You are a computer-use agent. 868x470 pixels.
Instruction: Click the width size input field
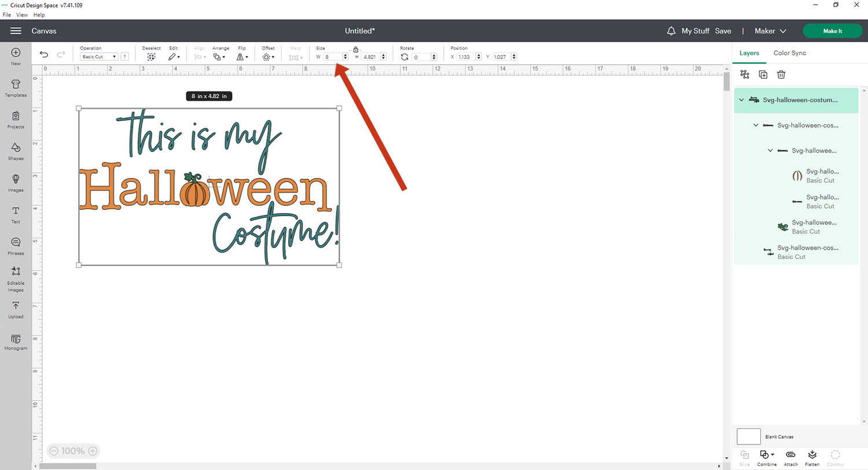click(x=332, y=57)
